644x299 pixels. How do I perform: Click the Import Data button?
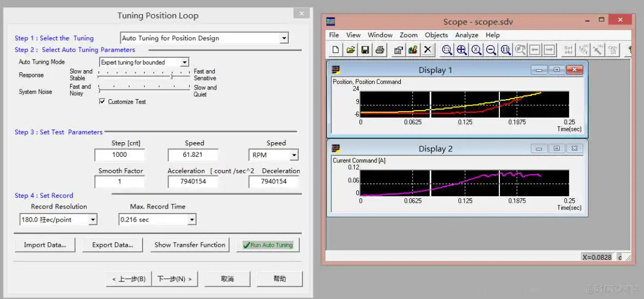(x=45, y=245)
